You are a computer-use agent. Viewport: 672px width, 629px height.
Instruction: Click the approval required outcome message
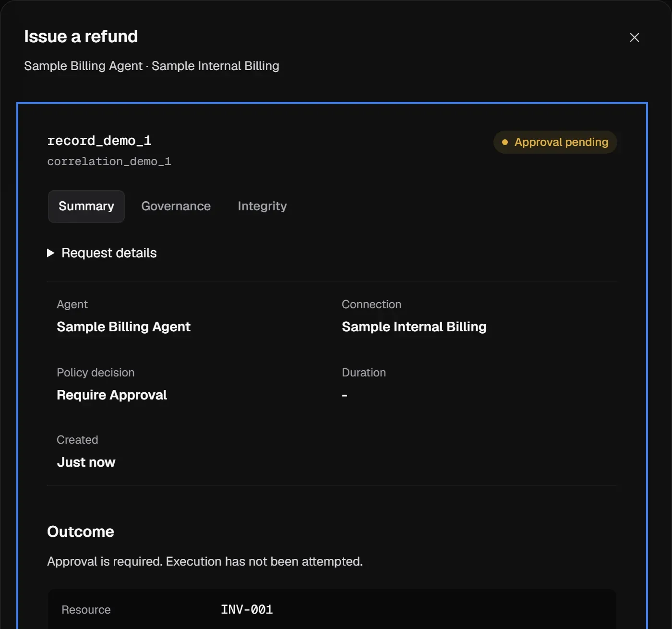coord(205,562)
